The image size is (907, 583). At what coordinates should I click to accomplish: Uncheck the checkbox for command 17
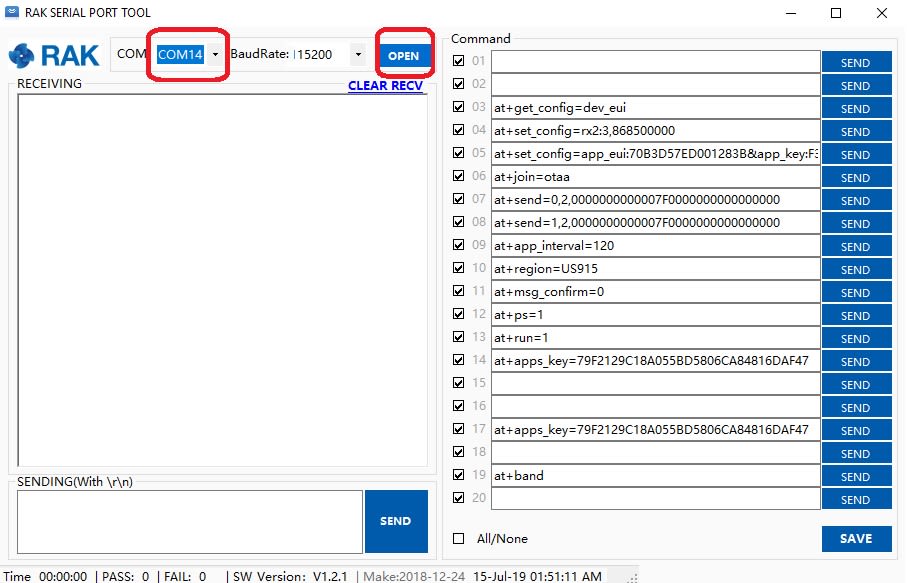click(459, 429)
